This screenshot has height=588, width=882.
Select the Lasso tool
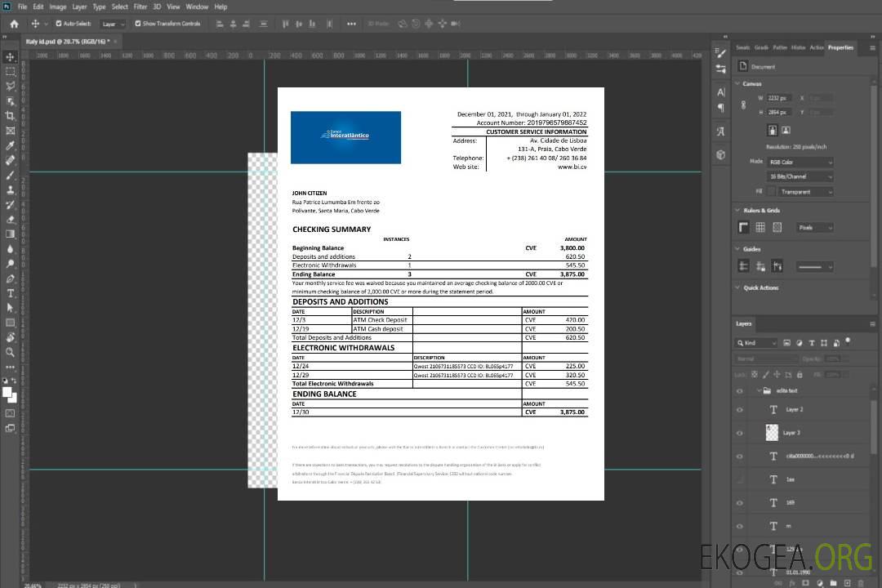tap(10, 86)
